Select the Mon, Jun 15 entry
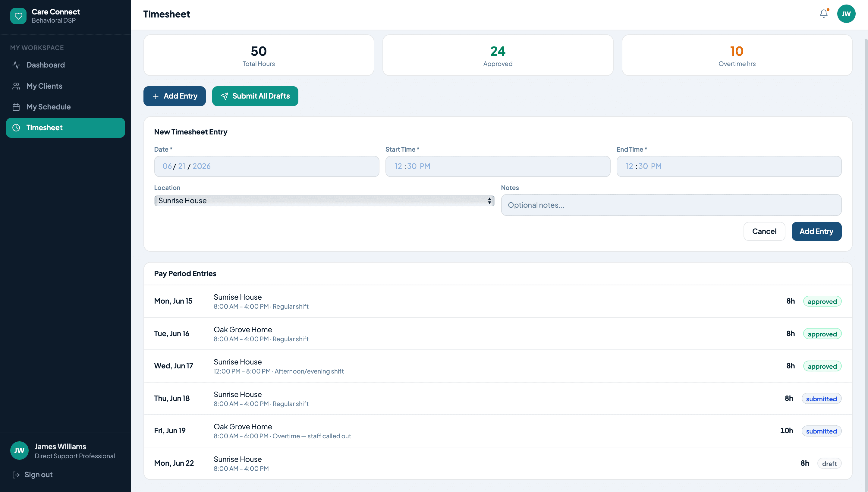The image size is (868, 492). pyautogui.click(x=498, y=301)
